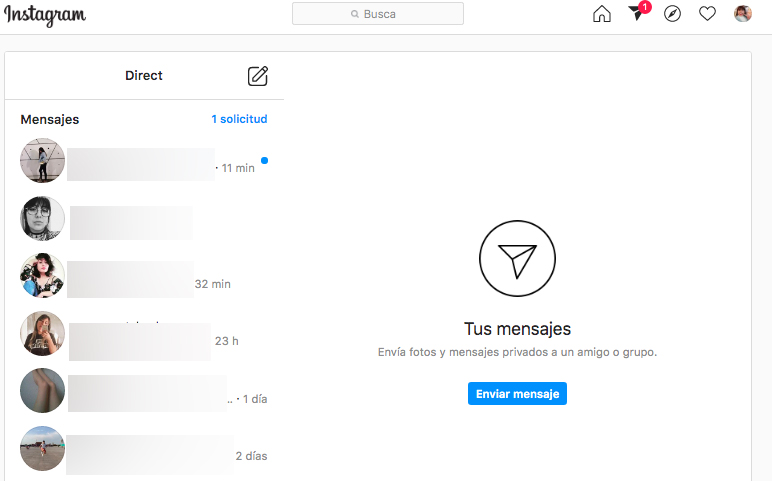Click the 'Direct' header title

144,76
